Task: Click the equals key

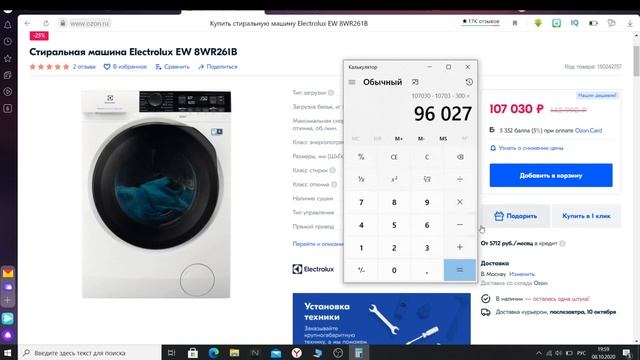Action: click(x=460, y=270)
